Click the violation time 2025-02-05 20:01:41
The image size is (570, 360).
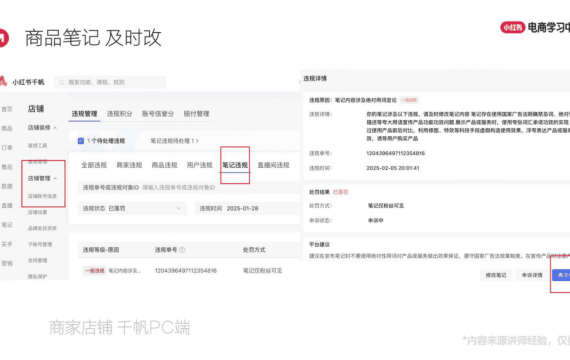(x=393, y=168)
